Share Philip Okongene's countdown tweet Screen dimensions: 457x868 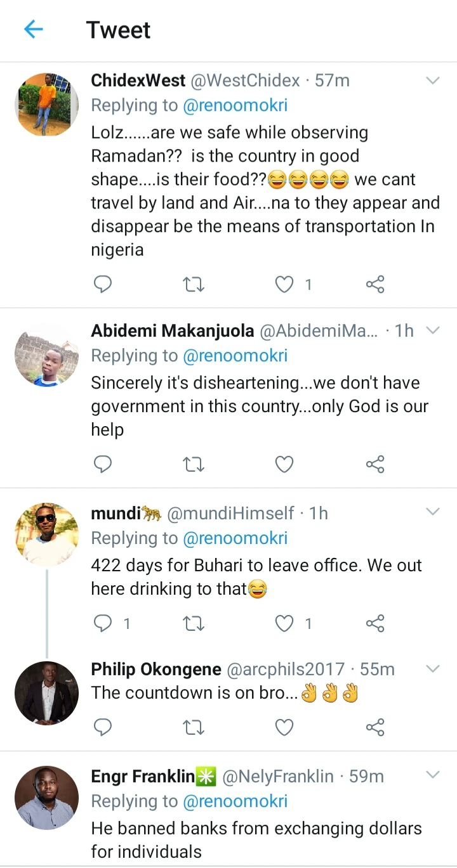coord(375,727)
